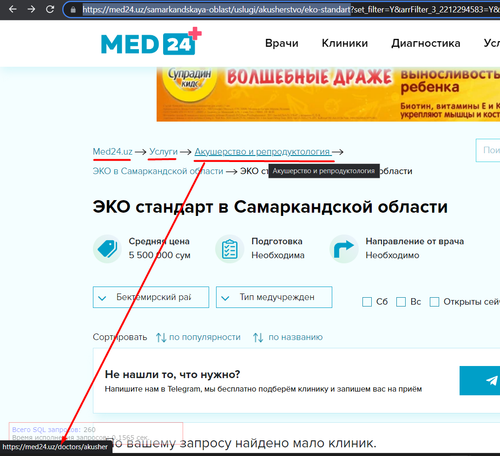This screenshot has width=500, height=456.
Task: Click the Всего SQL запросов: 260 debug text
Action: 54,430
